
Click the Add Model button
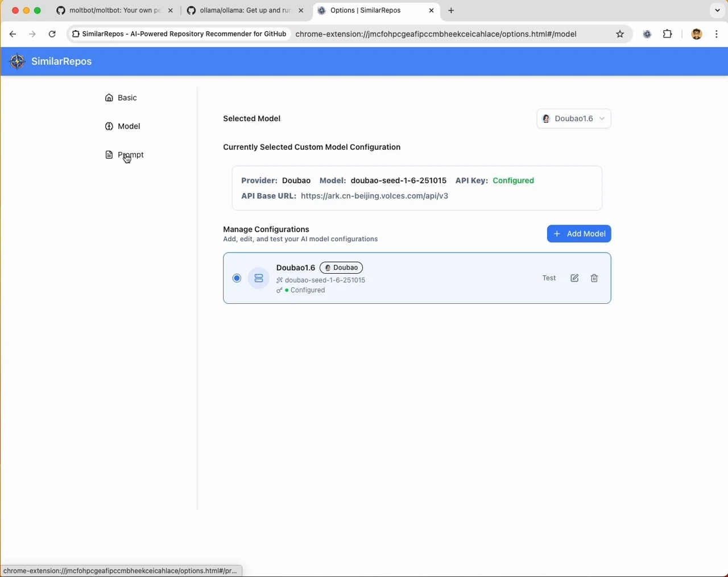(579, 234)
